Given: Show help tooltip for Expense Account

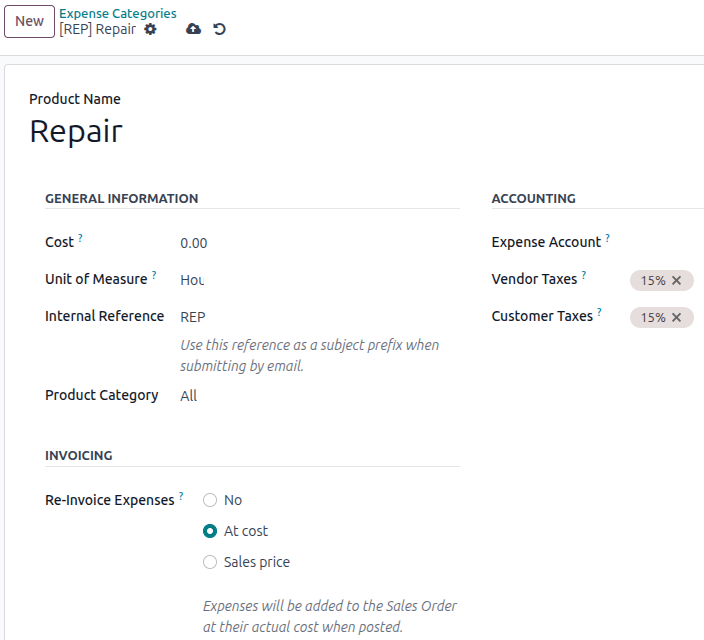Looking at the screenshot, I should [608, 238].
